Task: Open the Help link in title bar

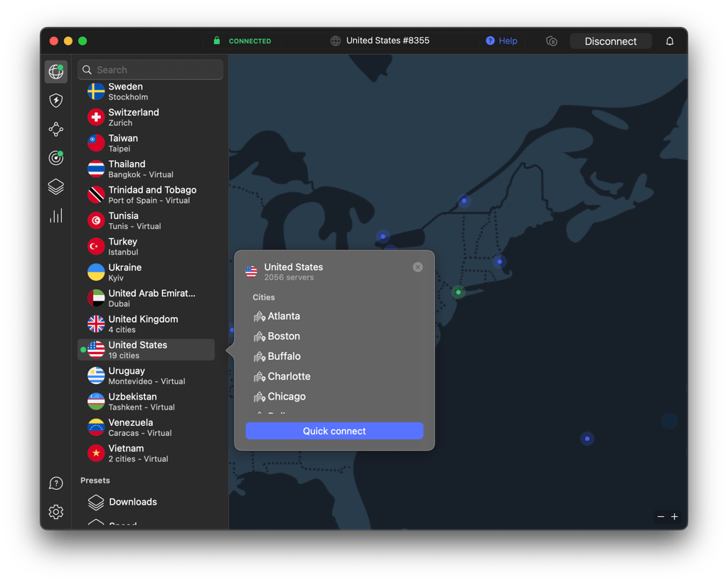Action: coord(502,41)
